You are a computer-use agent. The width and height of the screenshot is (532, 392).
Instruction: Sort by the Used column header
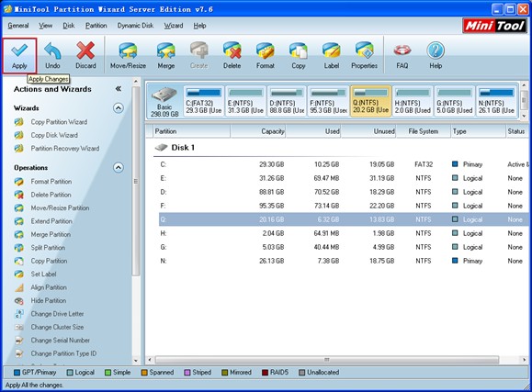click(x=313, y=131)
